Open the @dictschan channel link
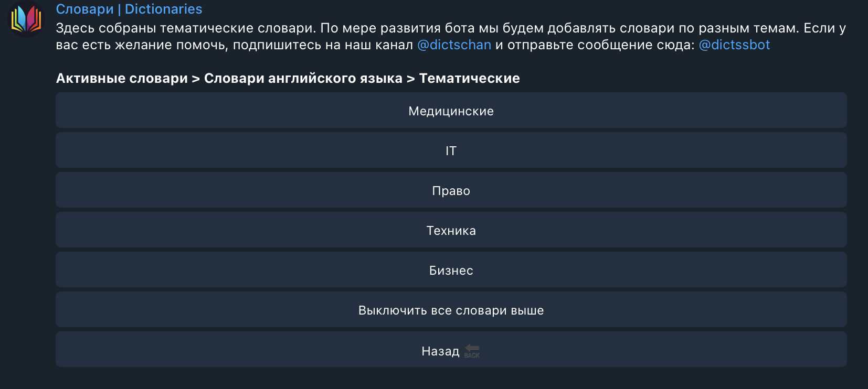Screen dimensions: 868x389 [x=454, y=45]
